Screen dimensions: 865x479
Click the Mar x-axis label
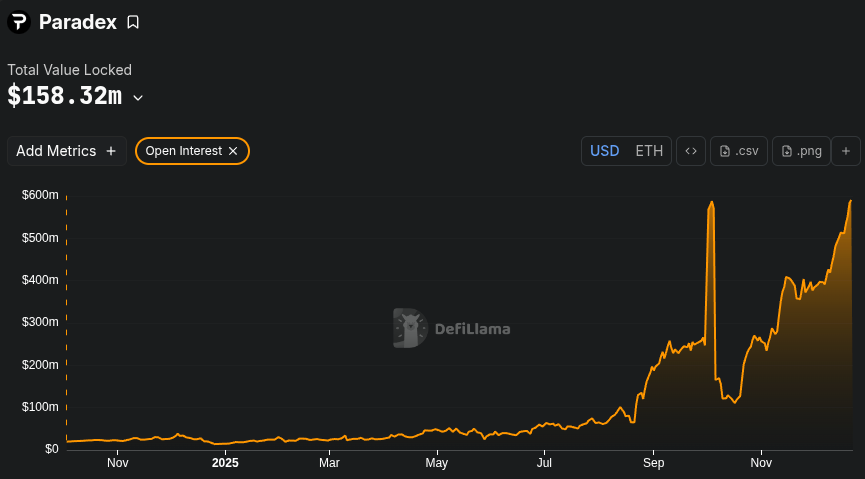[329, 463]
